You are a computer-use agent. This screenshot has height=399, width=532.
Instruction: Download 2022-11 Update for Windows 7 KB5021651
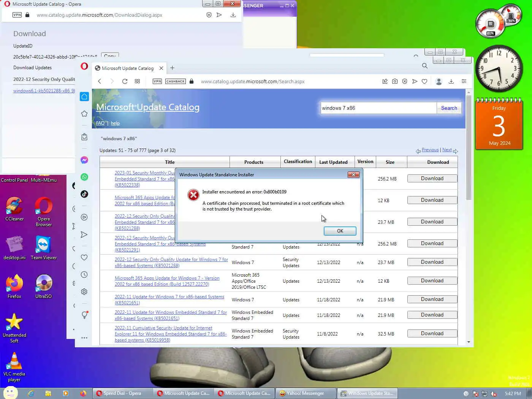[x=432, y=299]
